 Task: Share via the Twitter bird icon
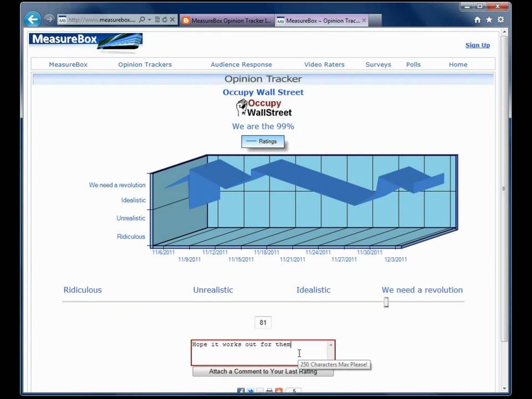[250, 391]
